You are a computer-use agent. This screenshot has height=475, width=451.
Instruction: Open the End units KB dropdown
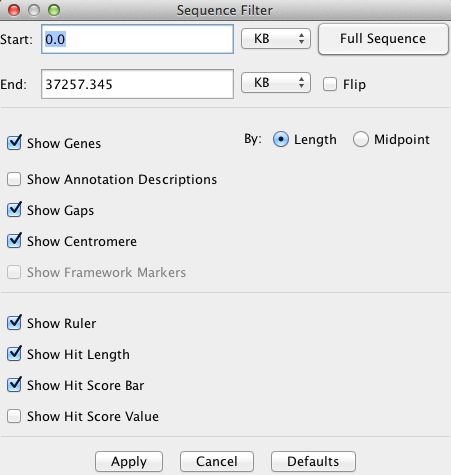click(276, 83)
